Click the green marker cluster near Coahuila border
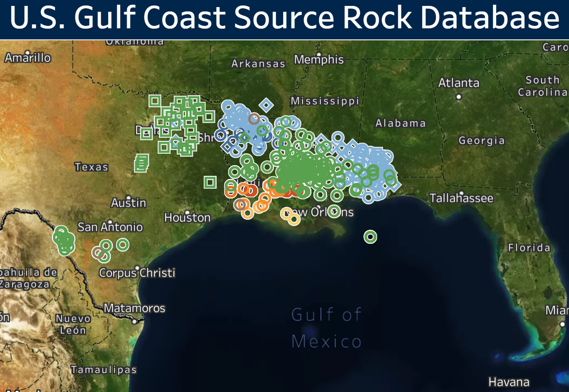The image size is (569, 392). point(63,240)
